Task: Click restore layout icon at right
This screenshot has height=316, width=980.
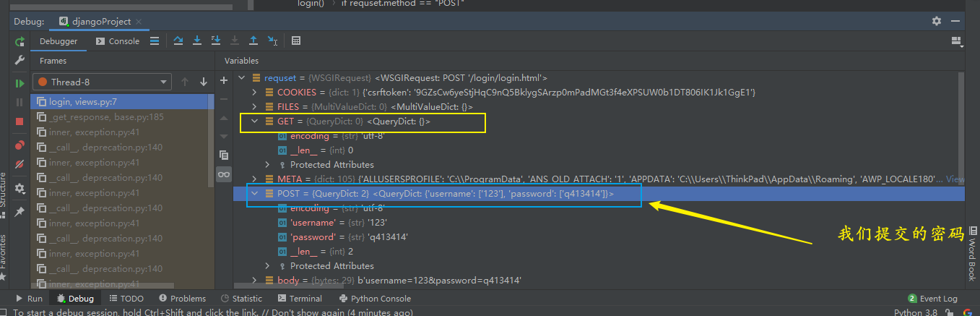Action: [956, 41]
